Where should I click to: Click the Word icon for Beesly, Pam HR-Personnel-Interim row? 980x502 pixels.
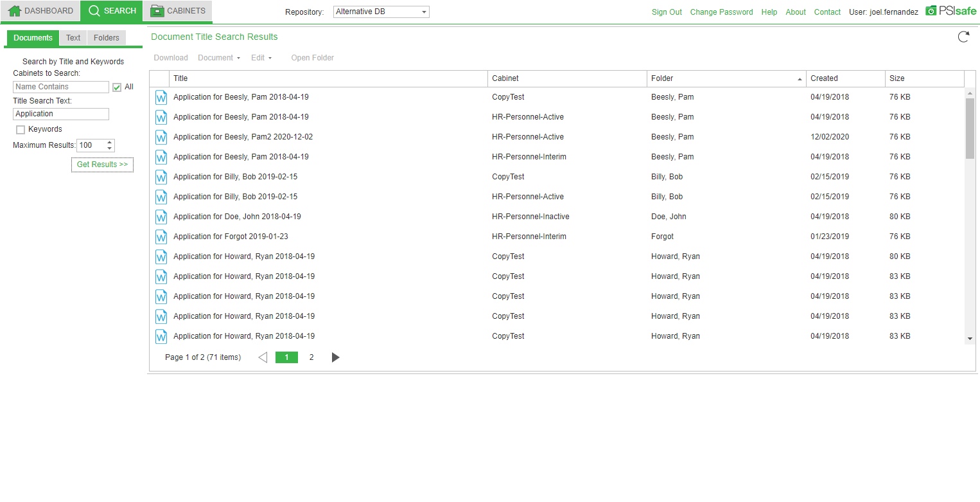pos(161,157)
